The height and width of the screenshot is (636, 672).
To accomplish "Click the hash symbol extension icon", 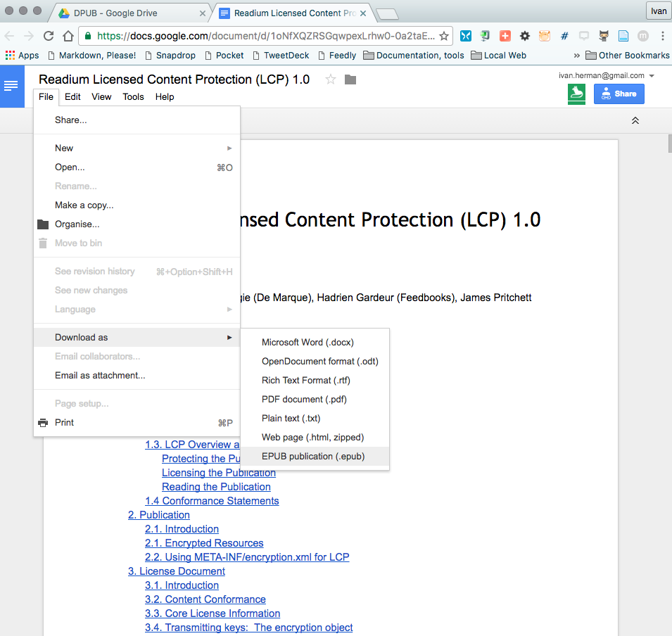I will (564, 36).
